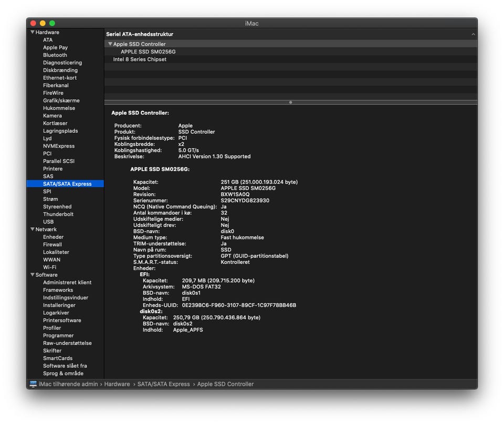
Task: Open the Grafik/skærme sidebar entry
Action: tap(61, 100)
